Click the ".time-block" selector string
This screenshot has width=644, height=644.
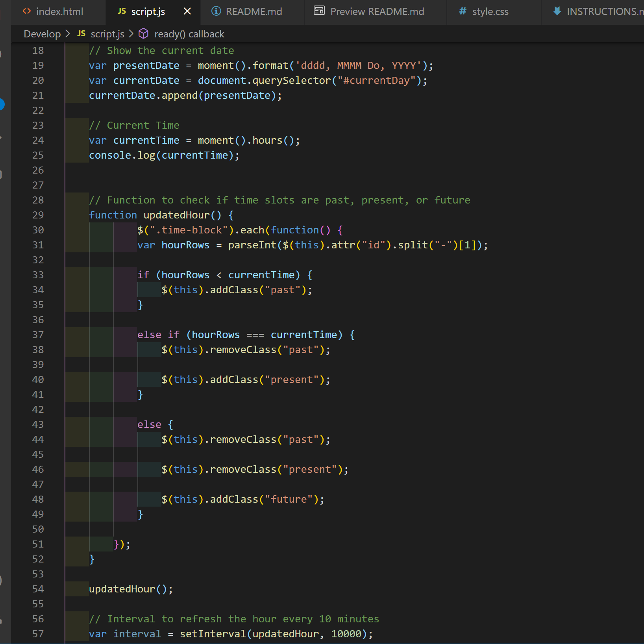point(189,230)
